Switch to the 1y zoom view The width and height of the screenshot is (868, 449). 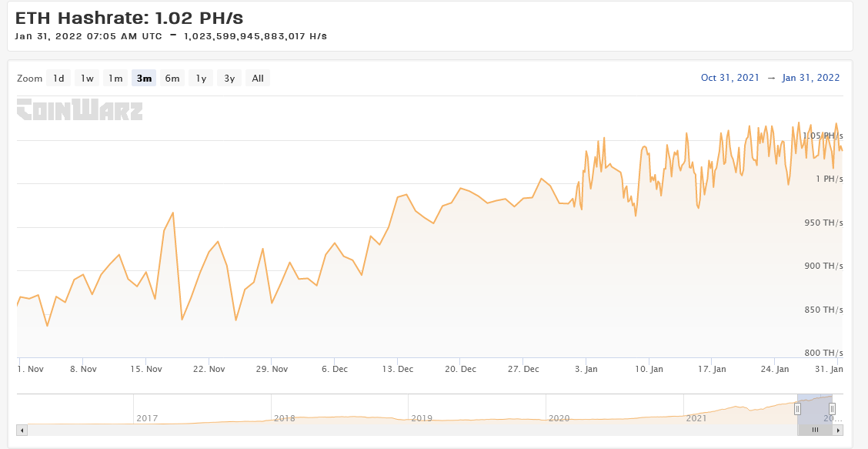[200, 78]
